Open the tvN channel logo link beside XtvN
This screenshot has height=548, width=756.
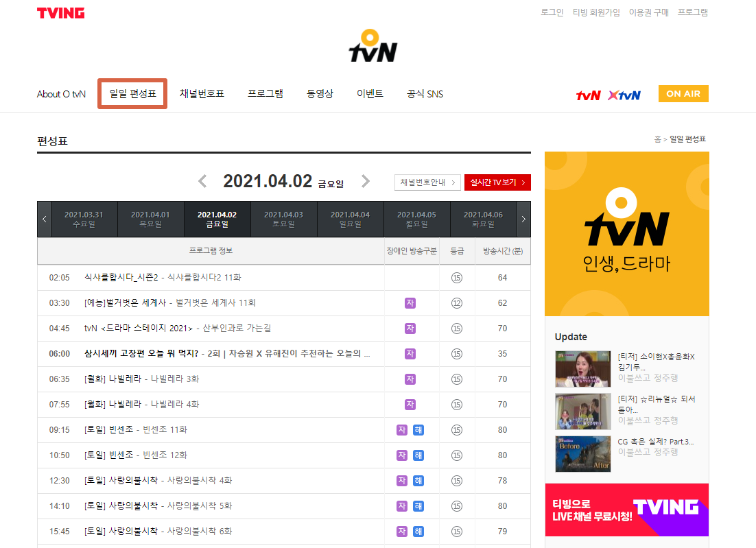point(588,95)
